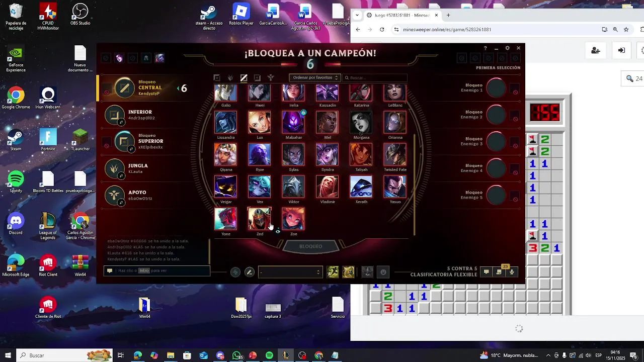Select the Zed champion portrait
Viewport: 644px width, 362px height.
click(x=260, y=219)
